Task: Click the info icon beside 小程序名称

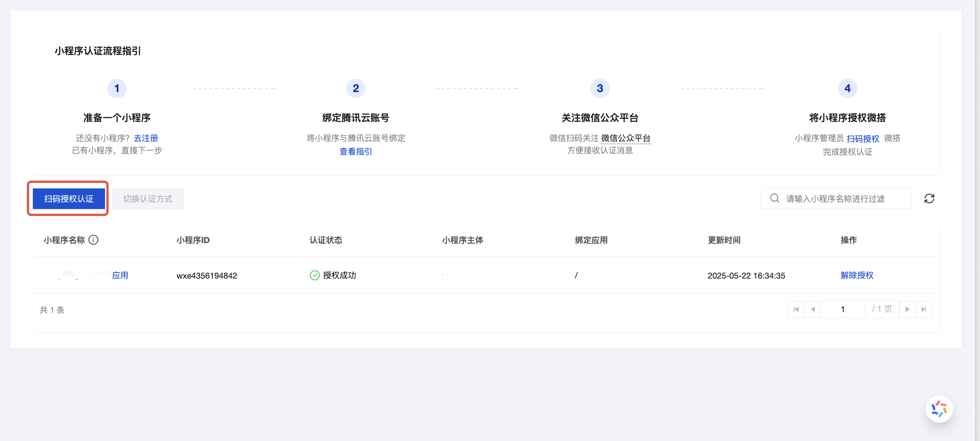Action: coord(94,240)
